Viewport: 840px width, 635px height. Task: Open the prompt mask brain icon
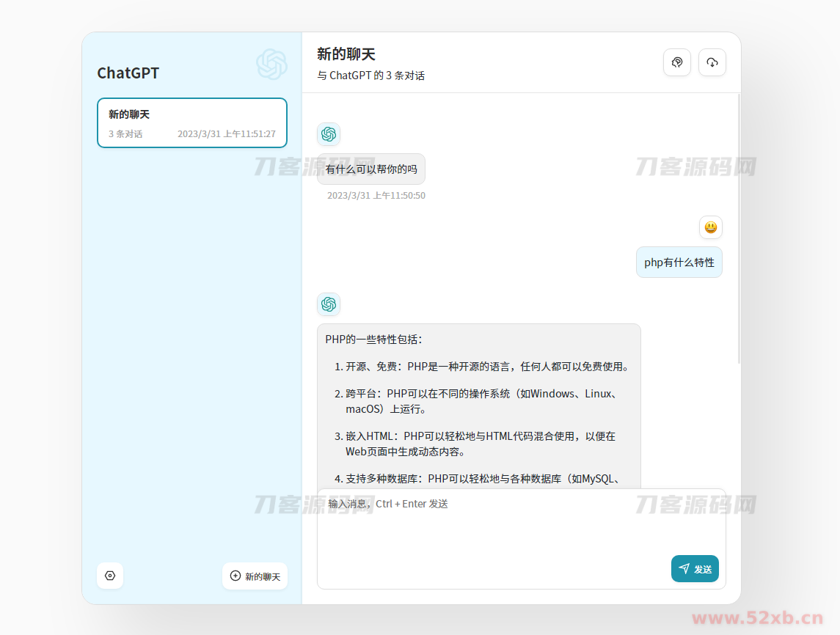676,62
